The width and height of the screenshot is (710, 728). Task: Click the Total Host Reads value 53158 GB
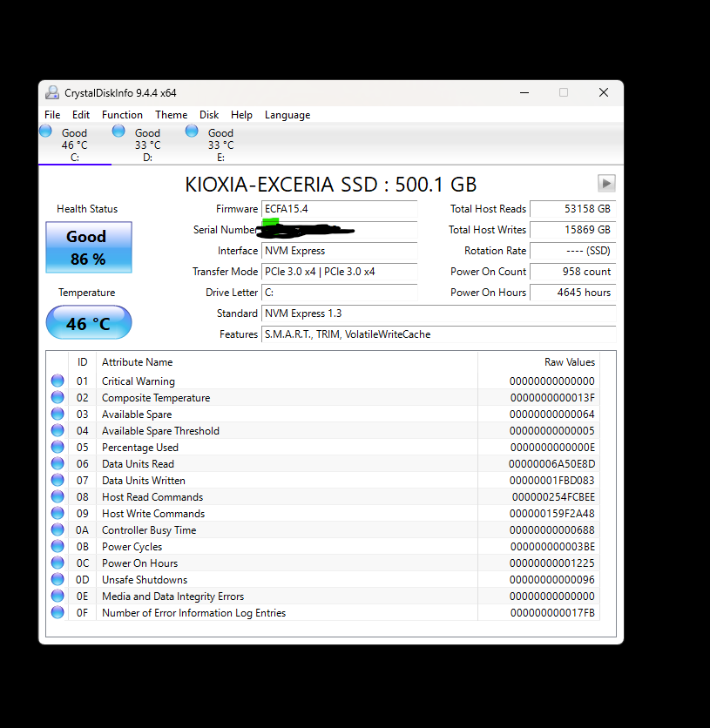[573, 209]
